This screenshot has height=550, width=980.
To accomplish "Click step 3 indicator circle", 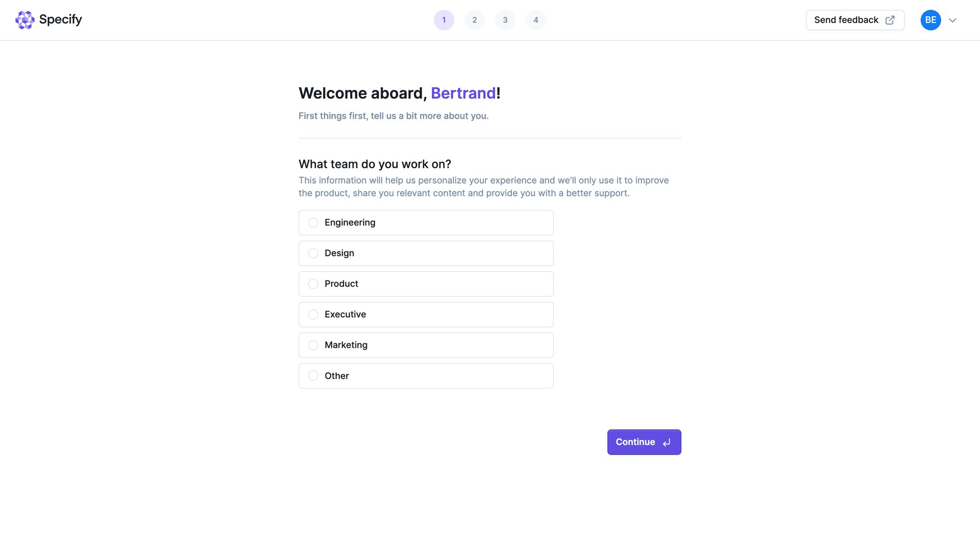I will (505, 20).
